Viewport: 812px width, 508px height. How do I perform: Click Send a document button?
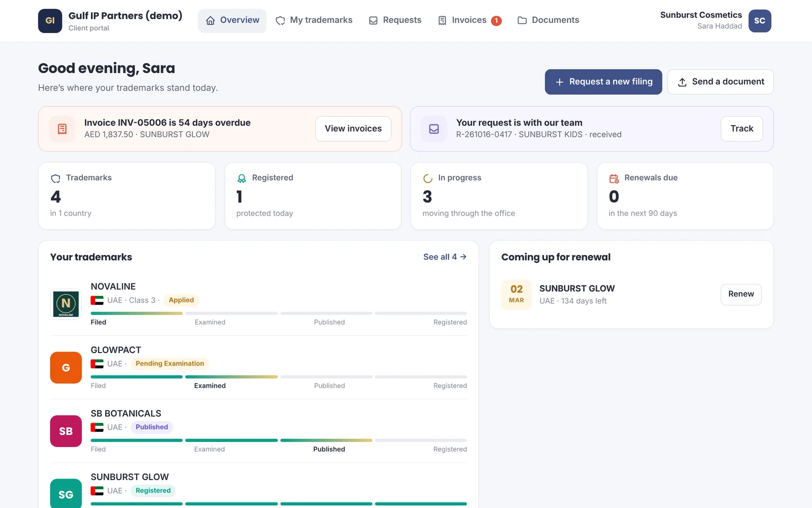coord(720,82)
